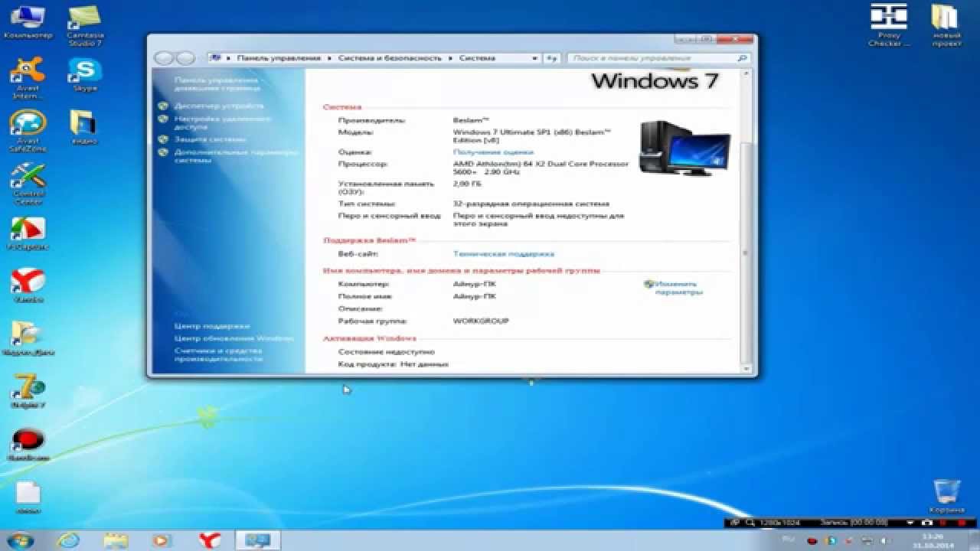Click the search magnifier icon
Viewport: 980px width, 551px height.
tap(742, 58)
